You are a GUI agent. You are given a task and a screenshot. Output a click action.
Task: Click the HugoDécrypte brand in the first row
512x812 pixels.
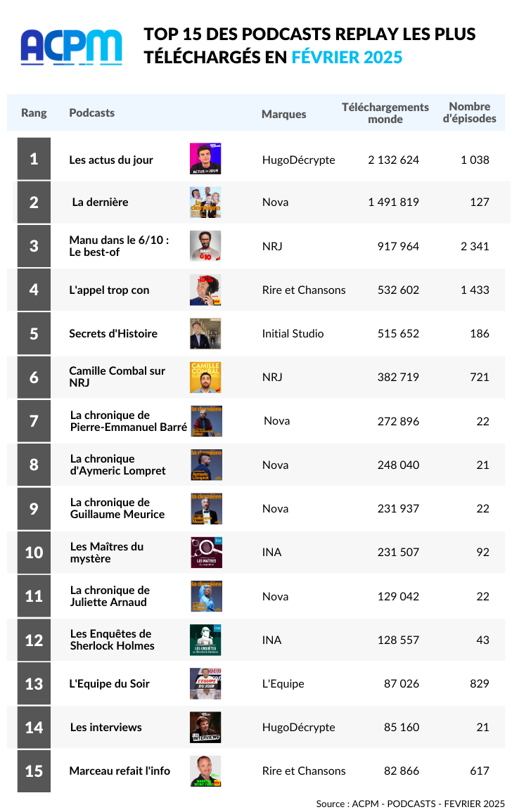[298, 160]
